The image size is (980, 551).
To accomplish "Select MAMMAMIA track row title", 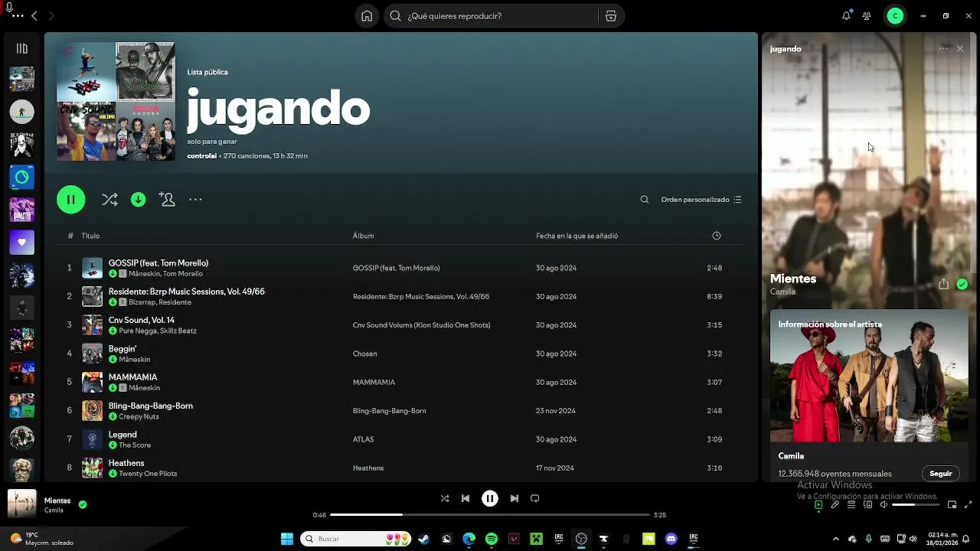I will point(132,377).
